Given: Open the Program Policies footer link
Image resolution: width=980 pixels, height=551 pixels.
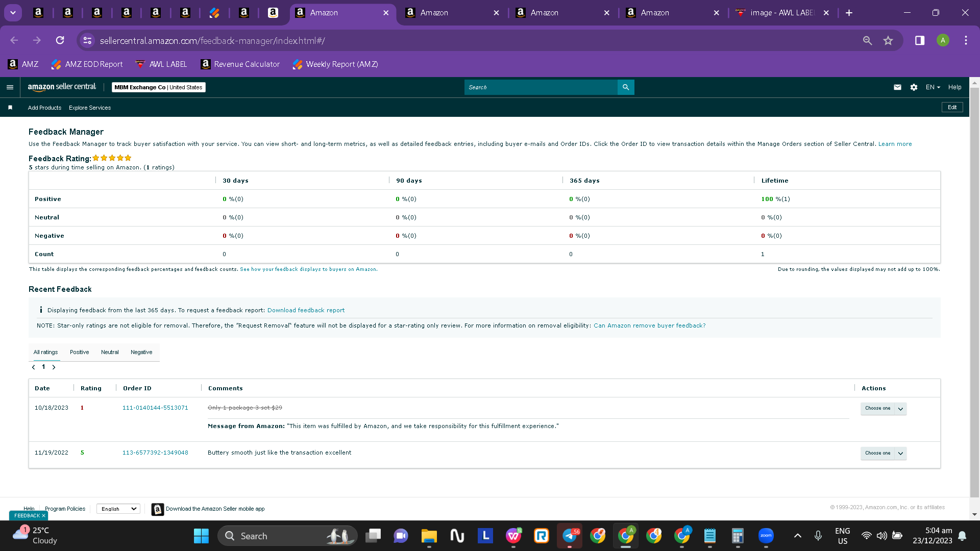Looking at the screenshot, I should [65, 509].
